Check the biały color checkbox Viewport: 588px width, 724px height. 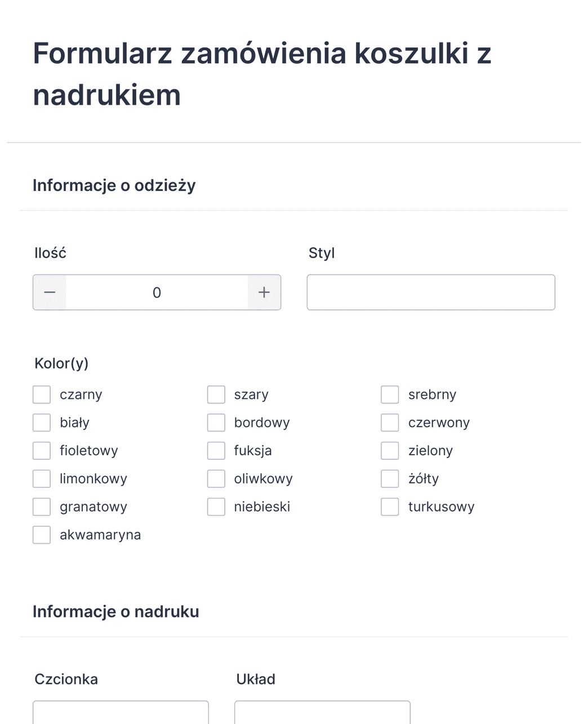pos(41,422)
